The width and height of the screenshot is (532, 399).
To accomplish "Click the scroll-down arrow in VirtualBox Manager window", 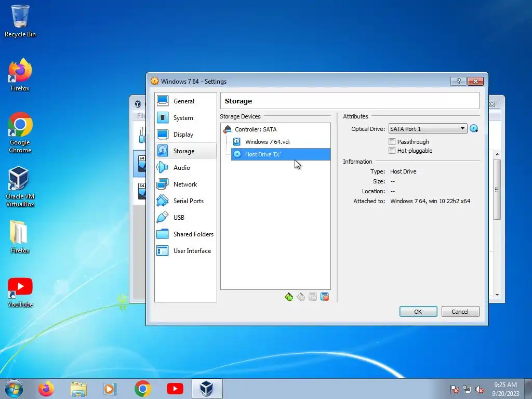I will 497,295.
